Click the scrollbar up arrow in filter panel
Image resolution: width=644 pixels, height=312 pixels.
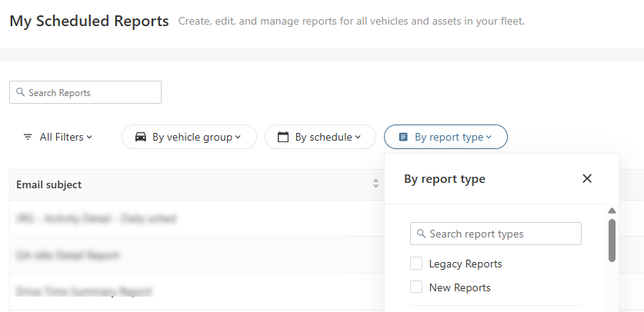[612, 211]
